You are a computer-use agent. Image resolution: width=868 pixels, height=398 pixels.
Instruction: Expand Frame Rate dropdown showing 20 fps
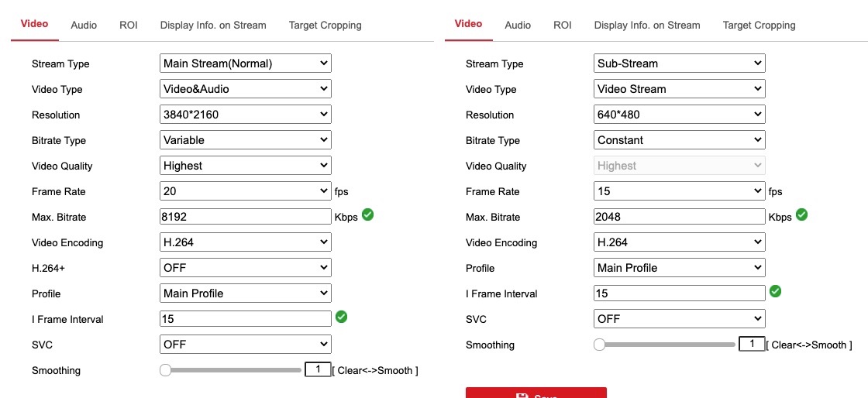click(245, 191)
